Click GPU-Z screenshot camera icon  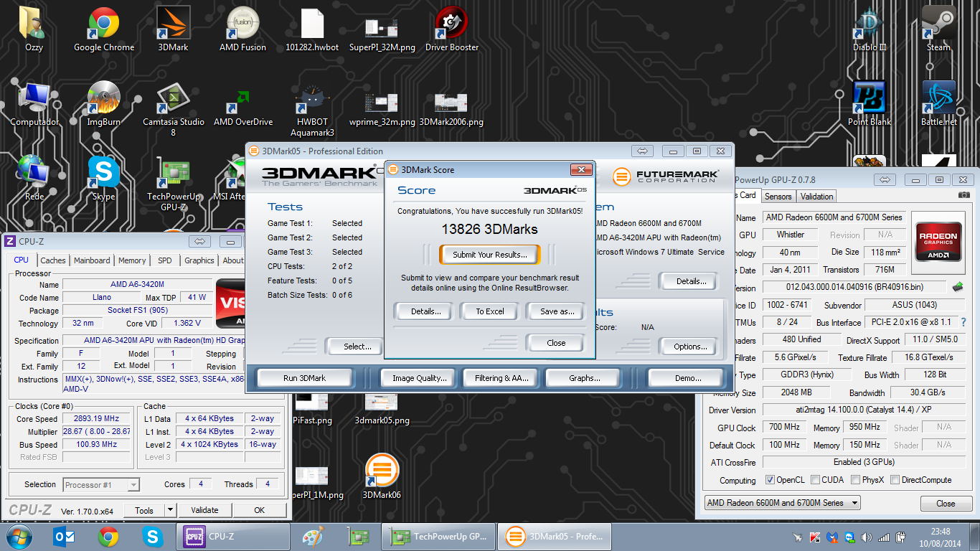click(964, 195)
